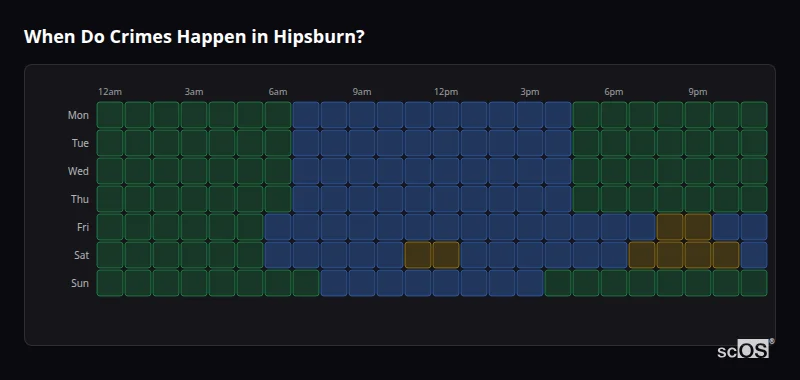Click the Monday 11pm green cell
800x380 pixels.
(x=754, y=115)
